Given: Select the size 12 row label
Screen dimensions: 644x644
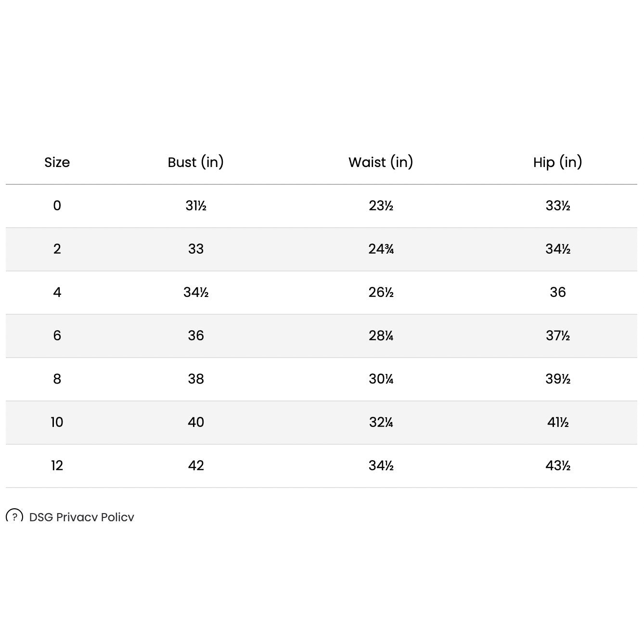Looking at the screenshot, I should 57,465.
